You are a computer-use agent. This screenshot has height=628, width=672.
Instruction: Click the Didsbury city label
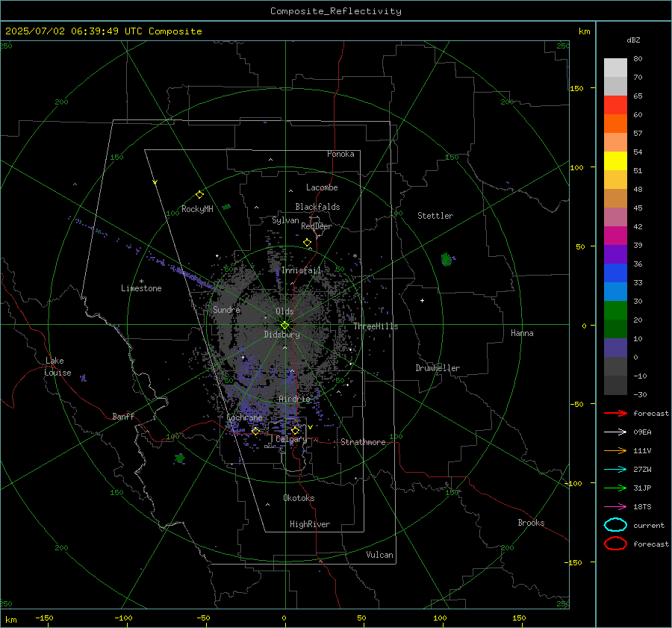[281, 335]
